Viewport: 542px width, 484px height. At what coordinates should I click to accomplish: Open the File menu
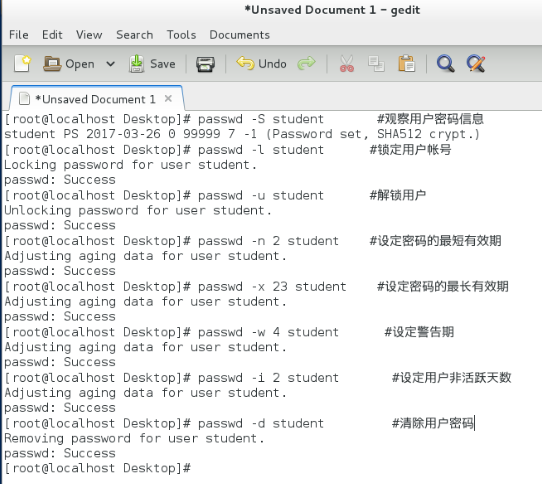coord(19,35)
